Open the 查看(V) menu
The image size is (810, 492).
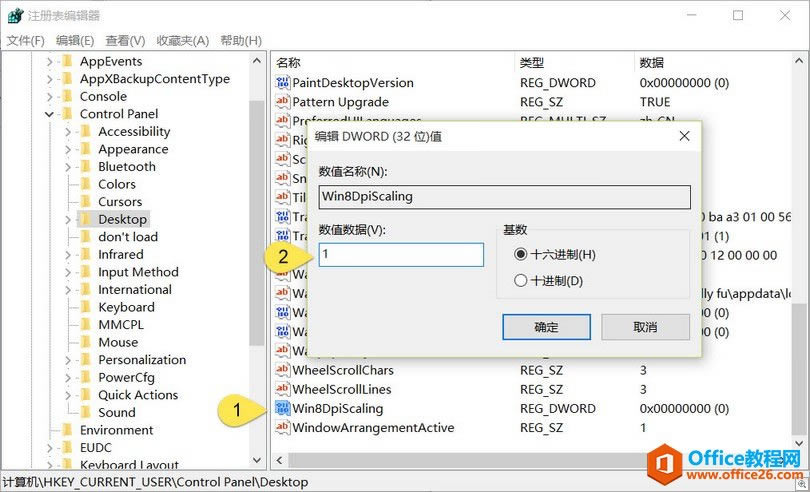point(126,40)
